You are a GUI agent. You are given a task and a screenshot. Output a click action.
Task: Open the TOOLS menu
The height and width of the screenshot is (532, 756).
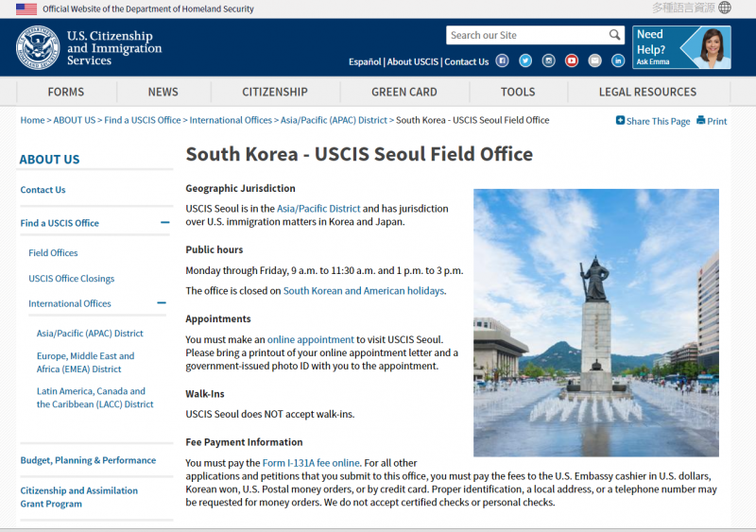pos(518,92)
